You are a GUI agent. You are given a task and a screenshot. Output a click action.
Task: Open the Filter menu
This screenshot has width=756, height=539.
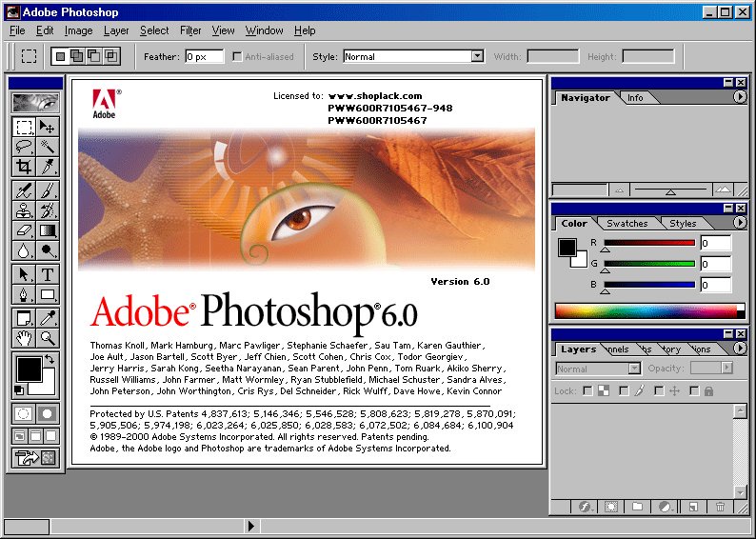pyautogui.click(x=190, y=30)
